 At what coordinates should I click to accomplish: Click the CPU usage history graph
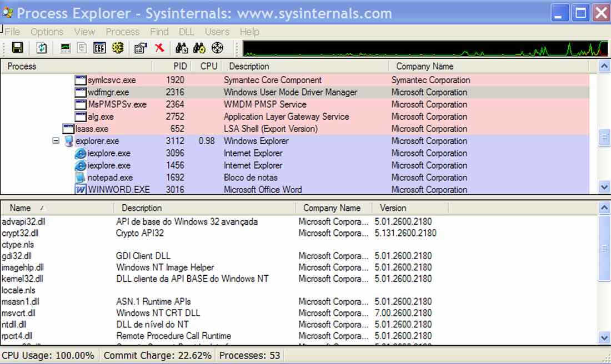(x=425, y=48)
